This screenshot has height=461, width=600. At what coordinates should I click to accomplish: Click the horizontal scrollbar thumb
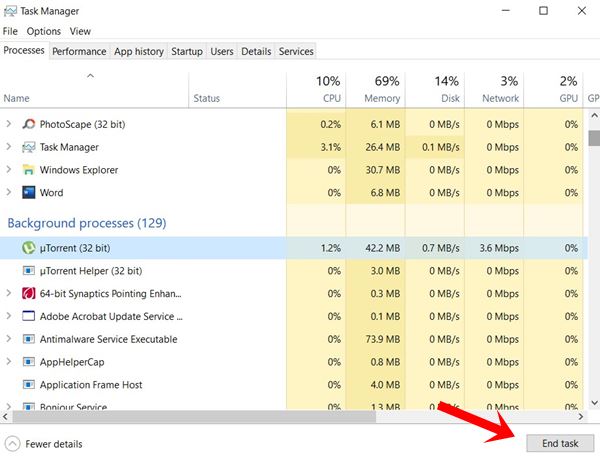point(194,417)
